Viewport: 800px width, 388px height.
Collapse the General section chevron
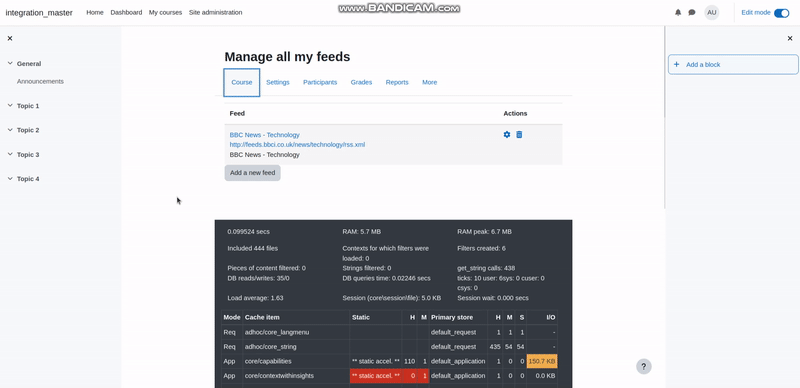pyautogui.click(x=10, y=63)
